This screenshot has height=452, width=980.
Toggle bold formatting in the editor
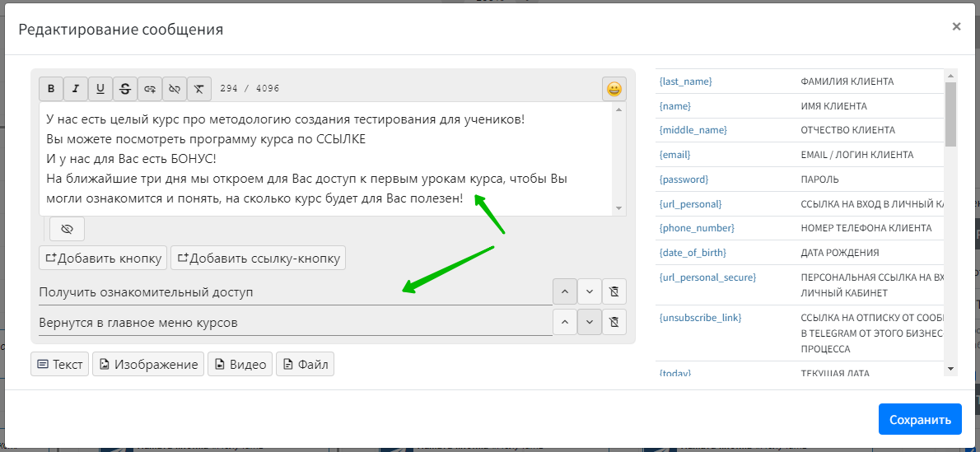(x=51, y=89)
